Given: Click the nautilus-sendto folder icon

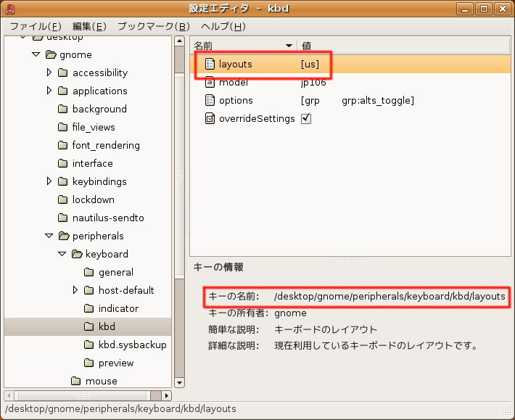Looking at the screenshot, I should (x=63, y=218).
